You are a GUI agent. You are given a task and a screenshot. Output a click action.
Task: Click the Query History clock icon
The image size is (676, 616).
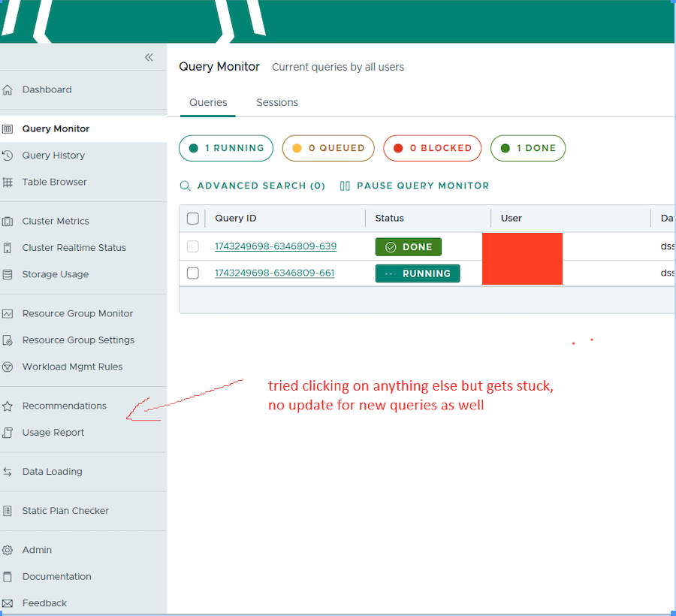[x=8, y=156]
